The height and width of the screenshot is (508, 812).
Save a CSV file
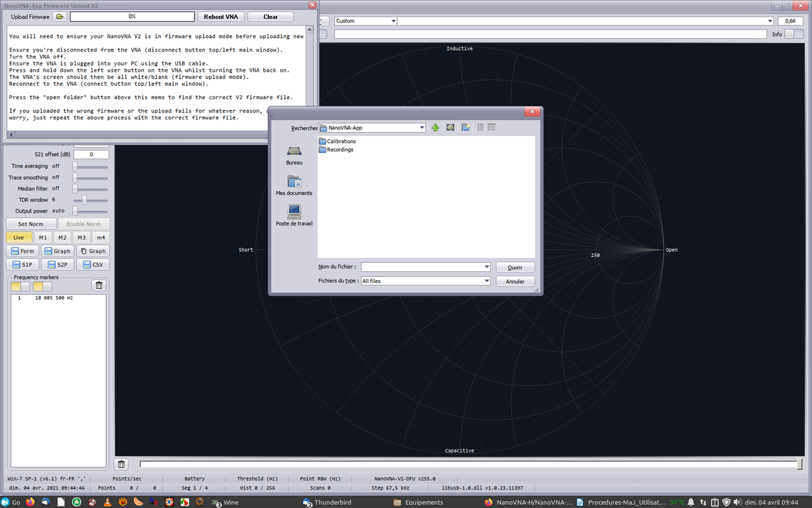click(x=93, y=264)
